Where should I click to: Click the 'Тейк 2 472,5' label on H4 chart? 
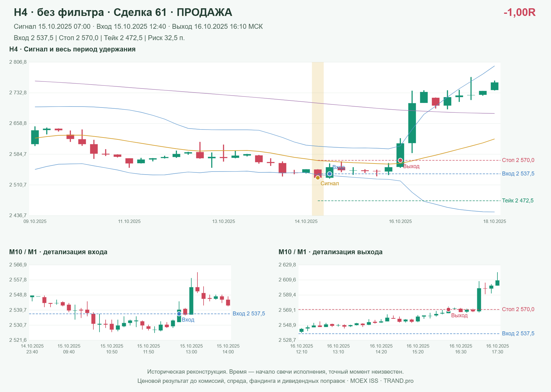click(518, 201)
